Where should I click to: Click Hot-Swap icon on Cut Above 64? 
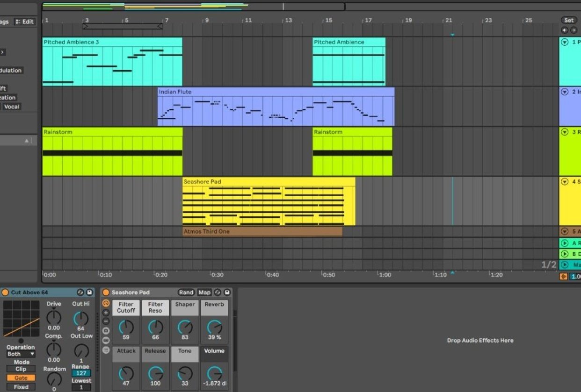[80, 292]
